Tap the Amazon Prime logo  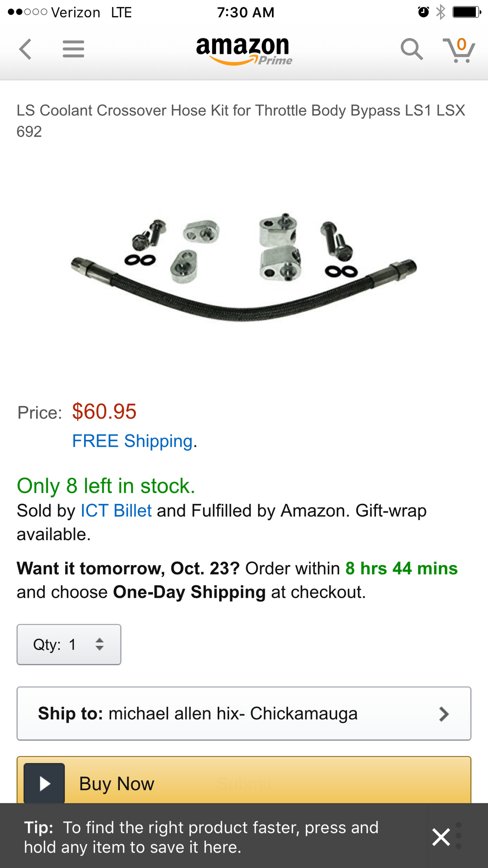tap(244, 51)
